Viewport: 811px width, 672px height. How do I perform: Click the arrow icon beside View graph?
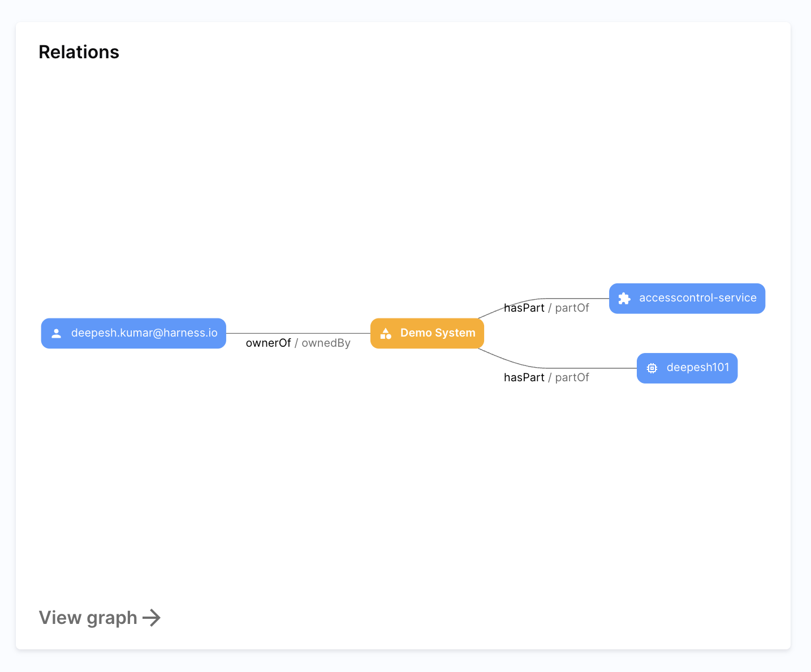tap(152, 618)
